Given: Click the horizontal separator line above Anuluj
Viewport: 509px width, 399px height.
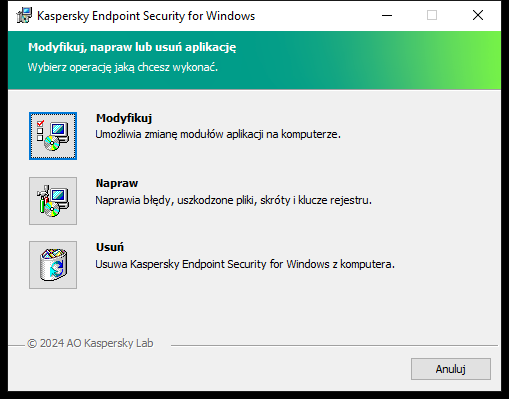Looking at the screenshot, I should pyautogui.click(x=334, y=345).
